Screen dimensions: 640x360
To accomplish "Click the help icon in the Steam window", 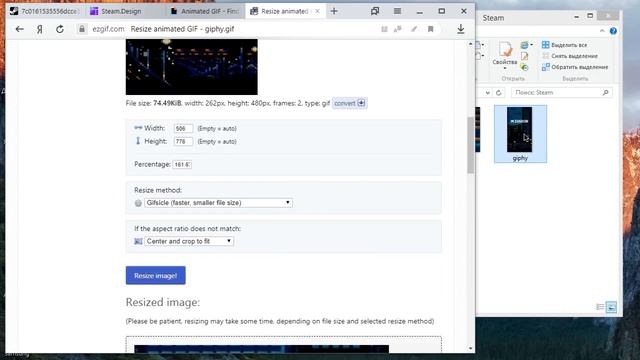I will 613,31.
